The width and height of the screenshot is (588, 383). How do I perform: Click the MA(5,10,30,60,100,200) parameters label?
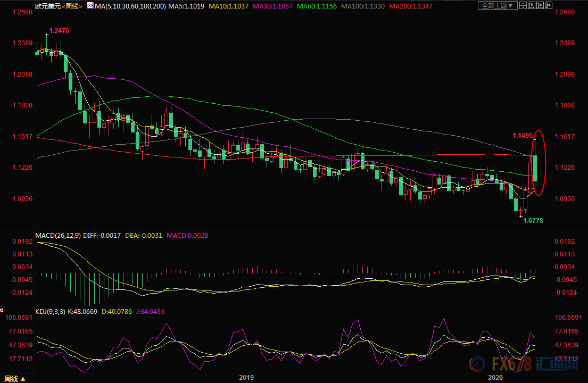tap(130, 6)
